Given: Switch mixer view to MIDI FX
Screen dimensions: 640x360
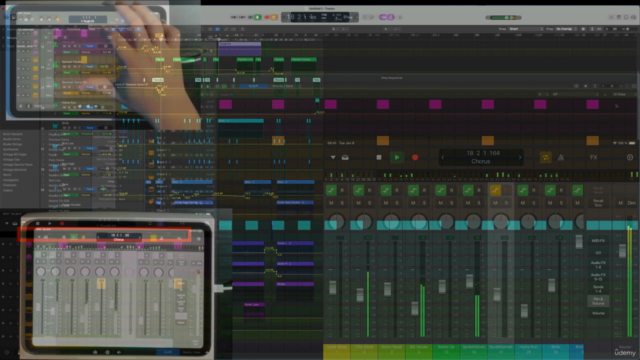Looking at the screenshot, I should pyautogui.click(x=598, y=241).
